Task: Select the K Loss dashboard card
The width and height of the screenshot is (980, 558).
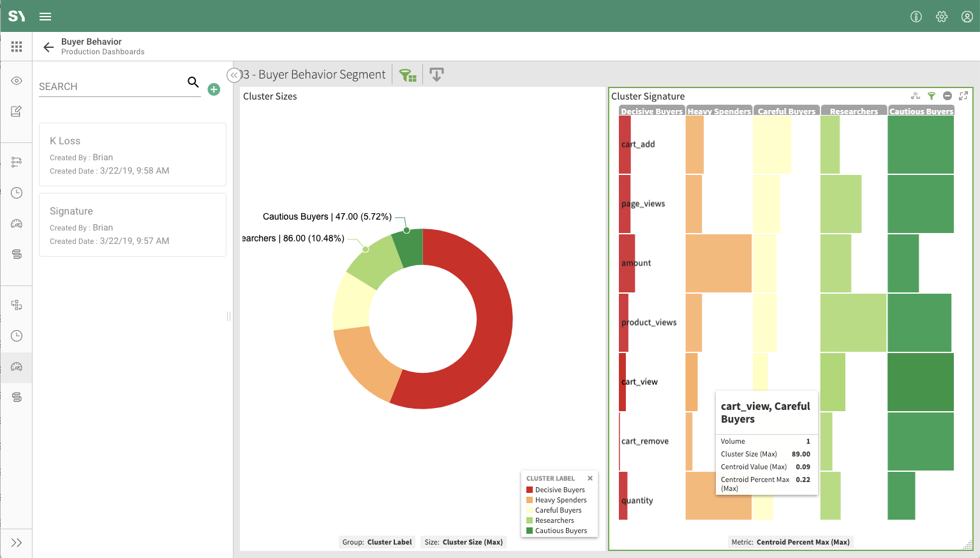Action: (x=133, y=155)
